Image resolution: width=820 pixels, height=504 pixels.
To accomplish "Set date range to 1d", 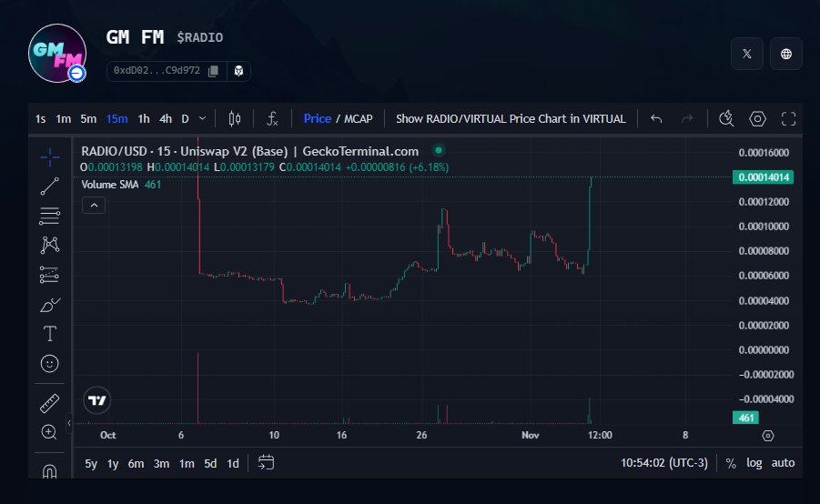I will click(233, 464).
